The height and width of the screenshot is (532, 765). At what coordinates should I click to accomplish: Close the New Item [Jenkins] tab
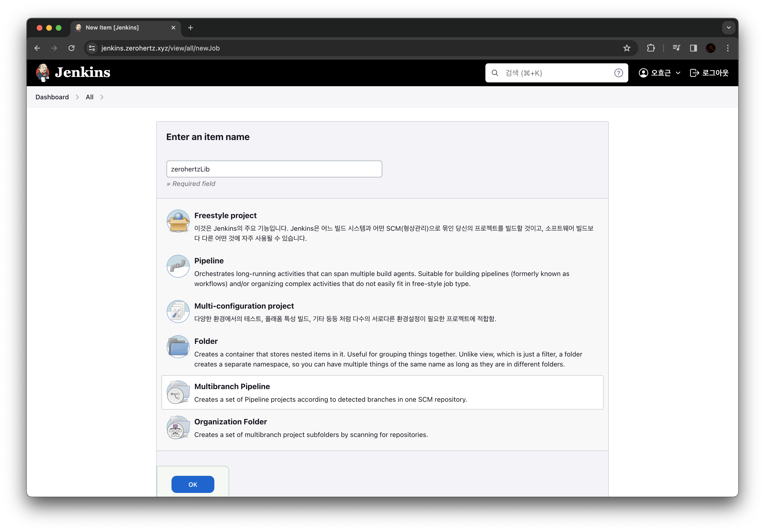tap(173, 28)
